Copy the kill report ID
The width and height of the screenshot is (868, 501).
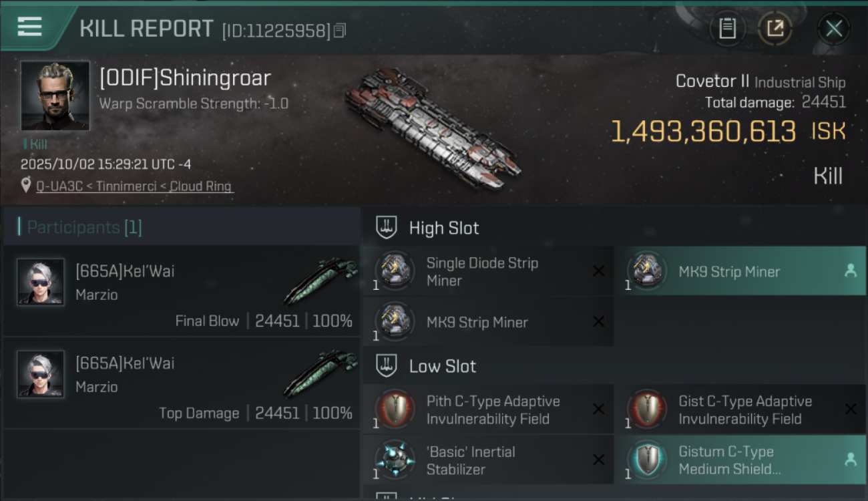tap(340, 31)
